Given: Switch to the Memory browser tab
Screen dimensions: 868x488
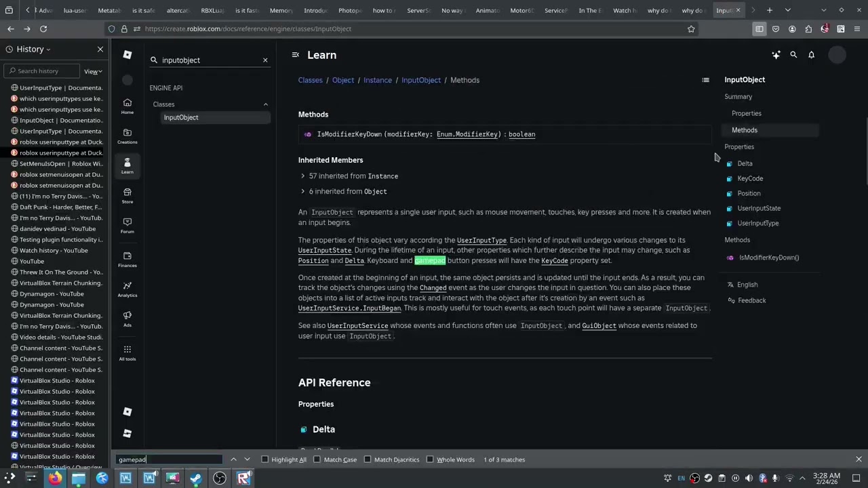Looking at the screenshot, I should pyautogui.click(x=281, y=10).
